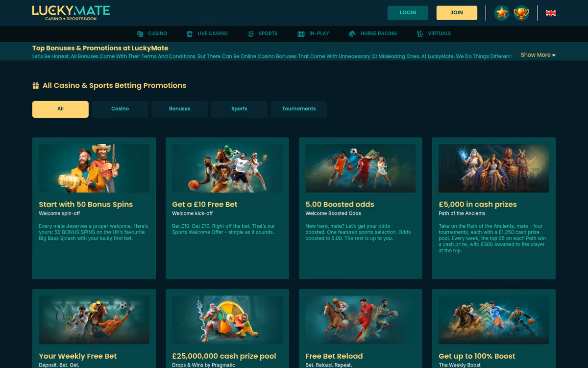588x368 pixels.
Task: Open the Path of the Ancients promo image
Action: 494,168
